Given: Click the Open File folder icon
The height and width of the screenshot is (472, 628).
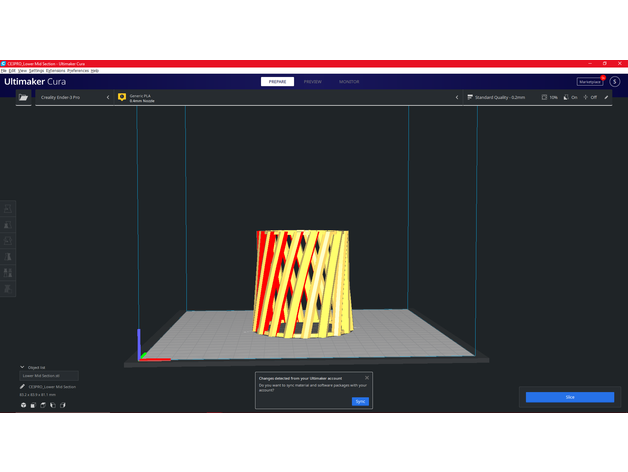Looking at the screenshot, I should pyautogui.click(x=22, y=98).
